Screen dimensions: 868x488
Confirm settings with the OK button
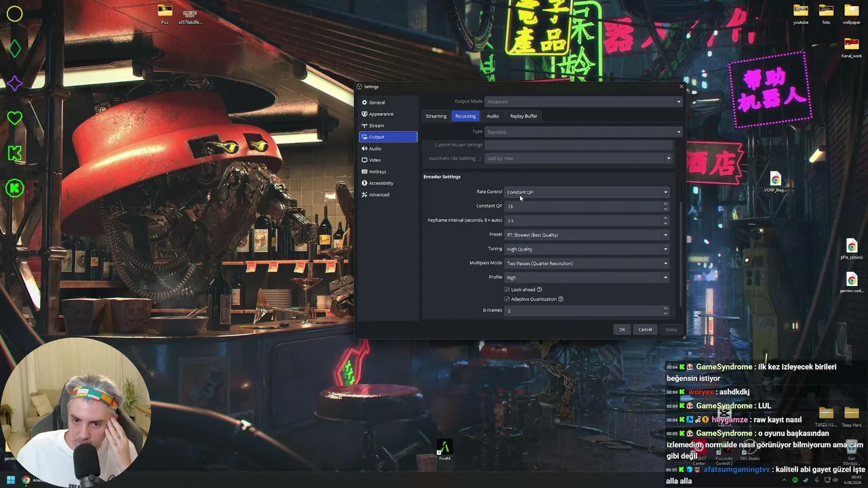pos(622,329)
